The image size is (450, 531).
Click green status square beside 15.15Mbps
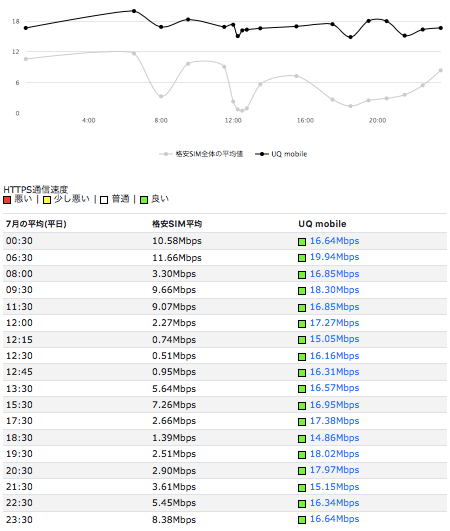click(302, 488)
